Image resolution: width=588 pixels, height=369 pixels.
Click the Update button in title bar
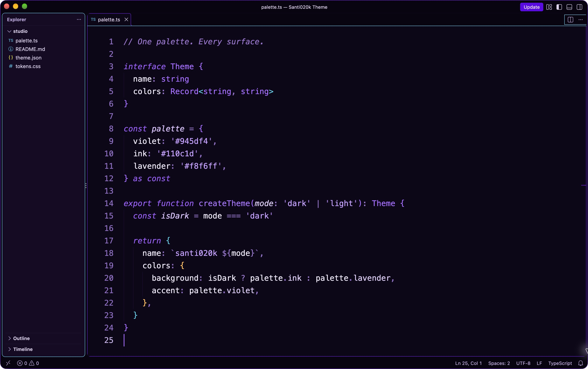[x=531, y=7]
